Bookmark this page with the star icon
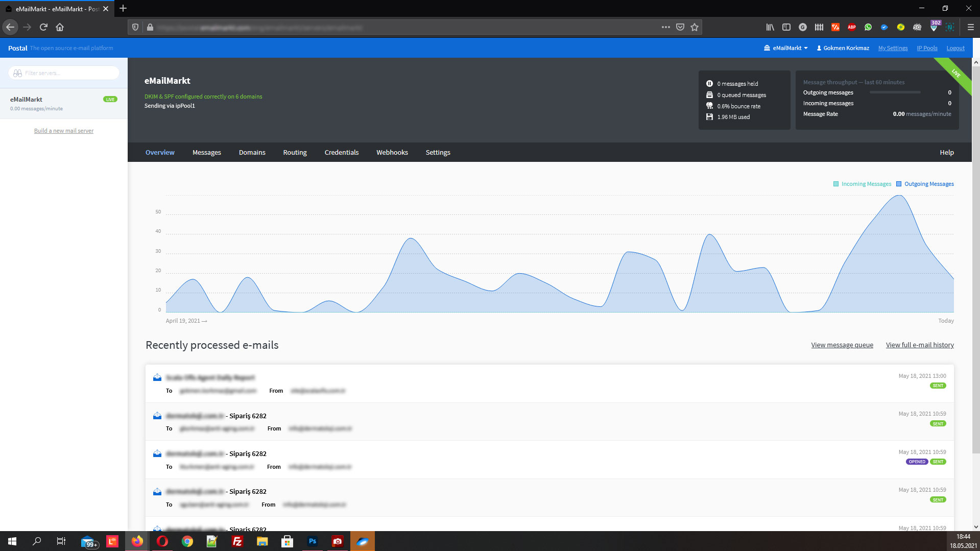The width and height of the screenshot is (980, 551). pyautogui.click(x=695, y=27)
